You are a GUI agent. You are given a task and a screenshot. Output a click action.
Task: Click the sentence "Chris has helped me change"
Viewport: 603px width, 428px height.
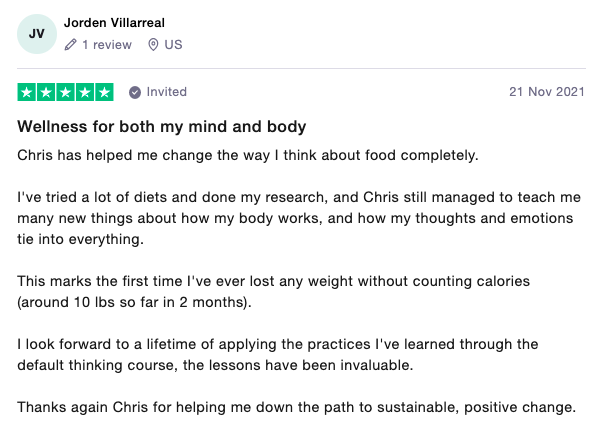tap(248, 155)
